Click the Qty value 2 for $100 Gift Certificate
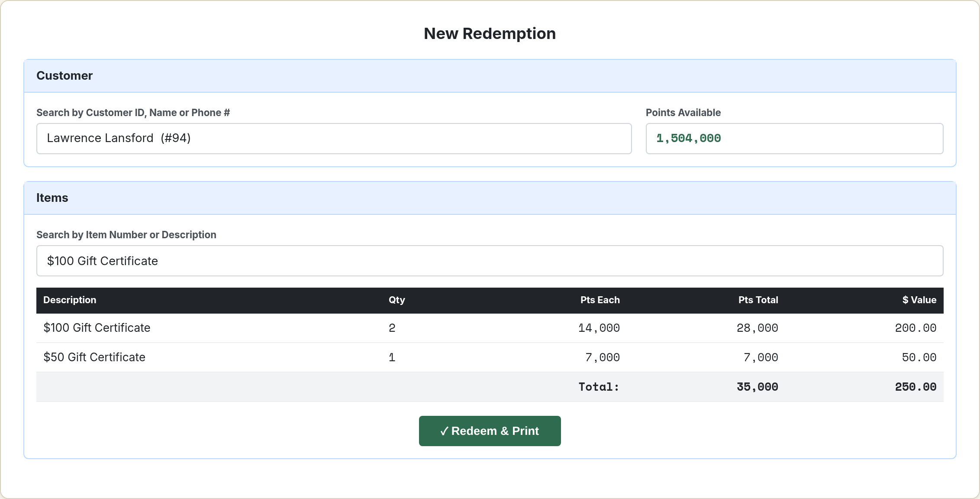 pyautogui.click(x=392, y=328)
